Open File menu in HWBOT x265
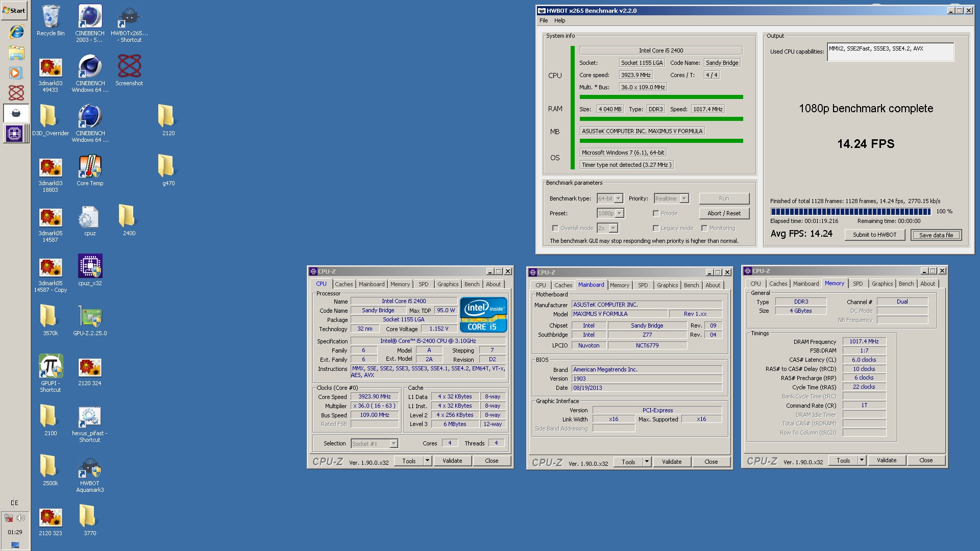The width and height of the screenshot is (980, 551). pos(544,20)
